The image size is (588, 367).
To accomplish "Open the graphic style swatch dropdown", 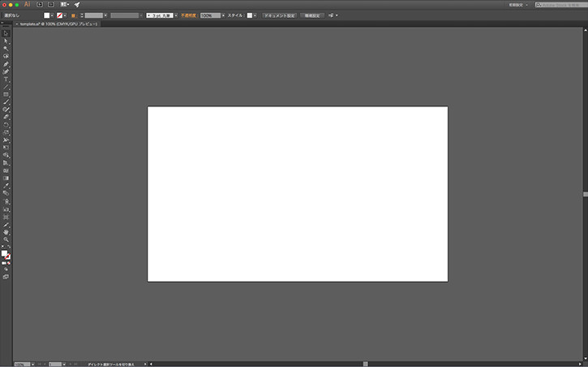I will (255, 15).
